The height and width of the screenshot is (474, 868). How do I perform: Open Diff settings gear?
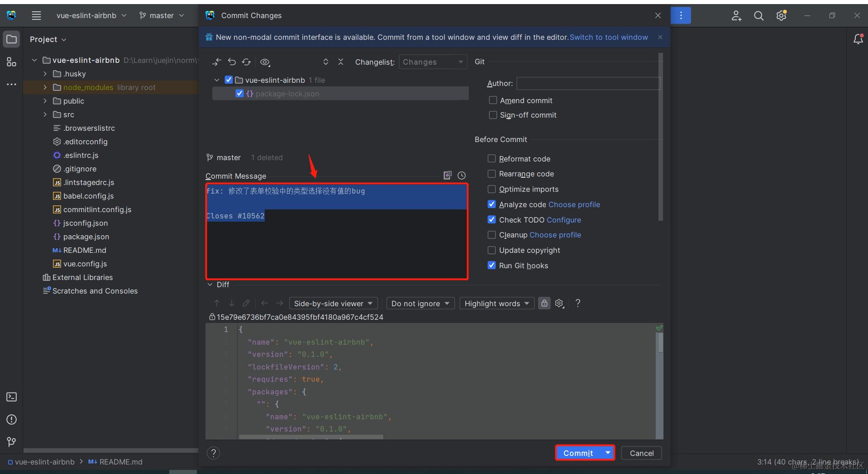tap(559, 303)
